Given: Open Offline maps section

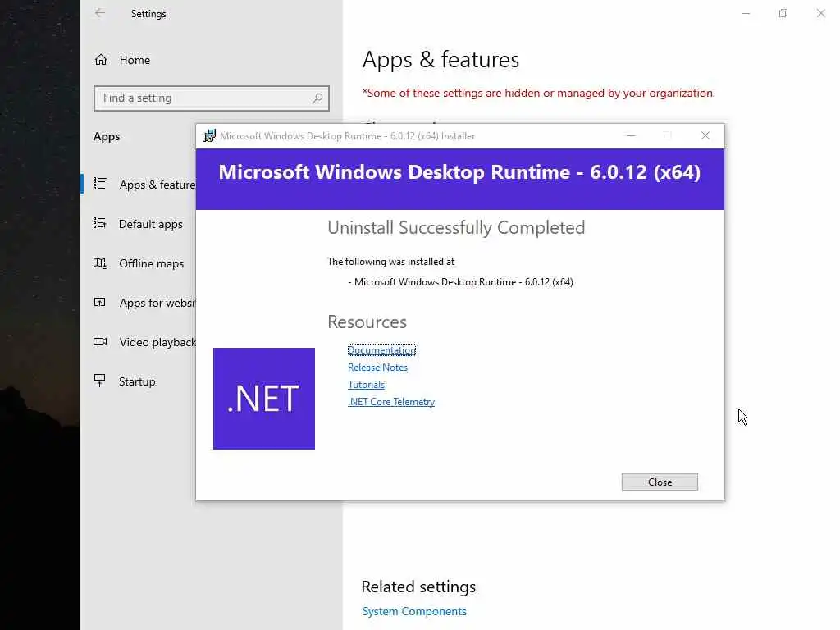Looking at the screenshot, I should click(151, 263).
